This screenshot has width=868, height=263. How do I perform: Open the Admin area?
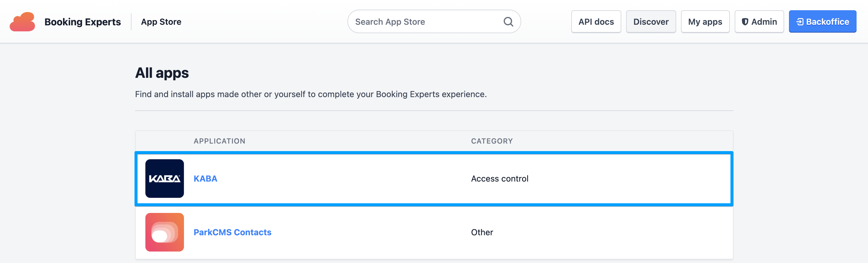[764, 22]
